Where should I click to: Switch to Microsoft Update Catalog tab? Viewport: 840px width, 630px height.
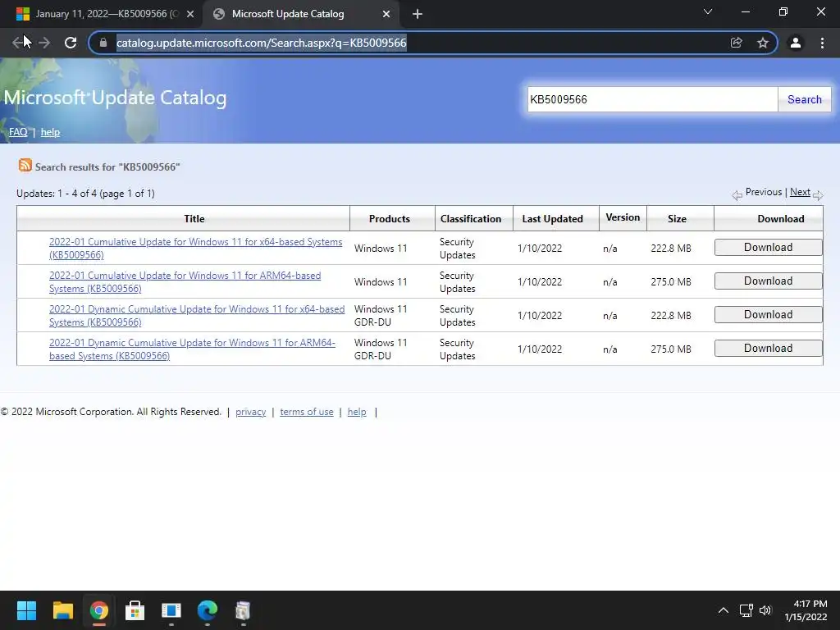(300, 14)
